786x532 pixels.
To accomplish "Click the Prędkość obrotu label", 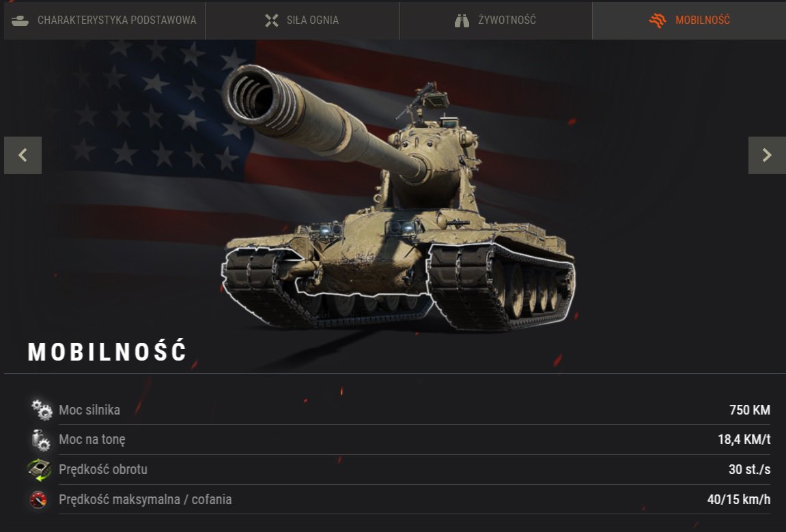I will pyautogui.click(x=102, y=469).
